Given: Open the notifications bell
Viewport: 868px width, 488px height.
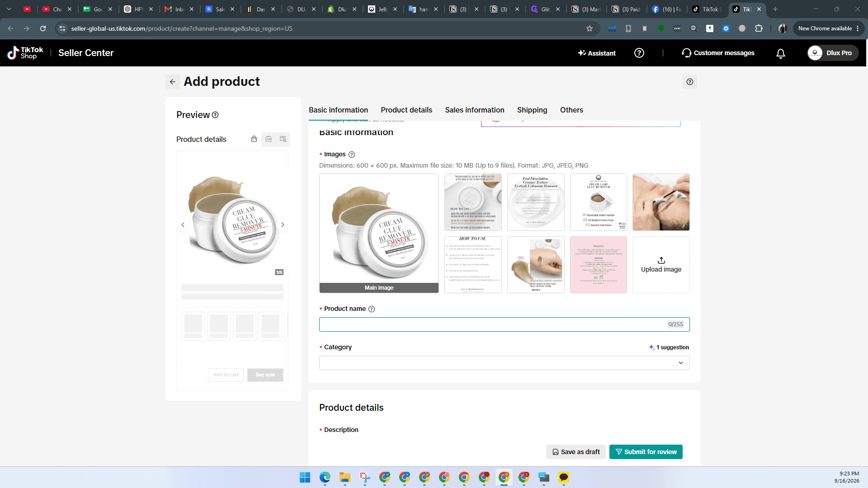Looking at the screenshot, I should pos(780,53).
